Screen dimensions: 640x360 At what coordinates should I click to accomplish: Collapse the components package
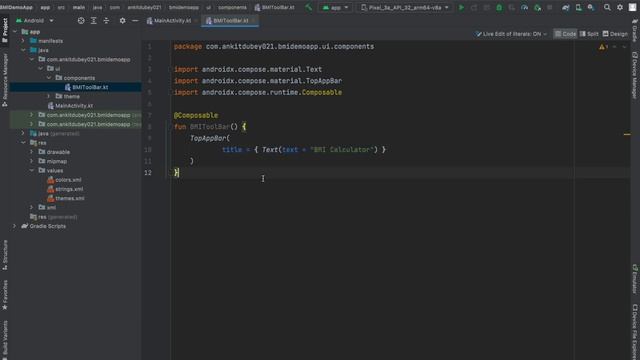tap(49, 78)
